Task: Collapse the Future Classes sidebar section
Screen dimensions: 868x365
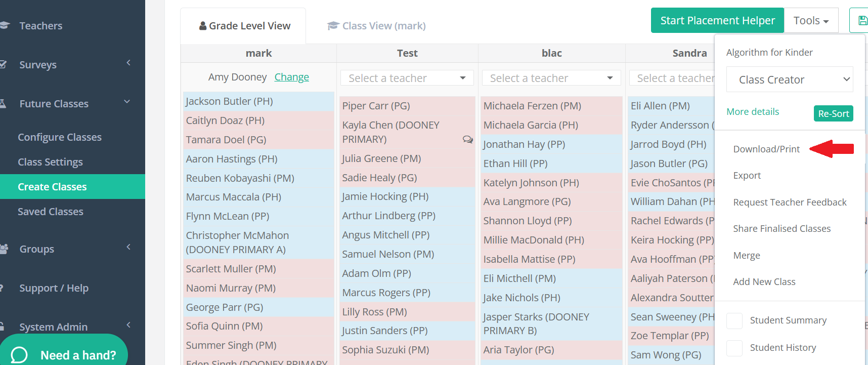Action: tap(127, 102)
